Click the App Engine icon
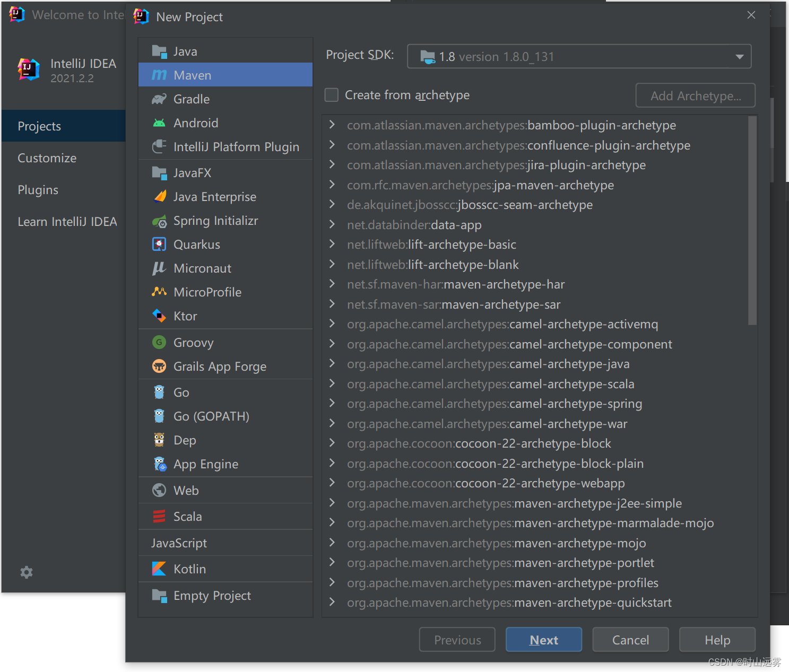The height and width of the screenshot is (672, 789). [x=159, y=464]
